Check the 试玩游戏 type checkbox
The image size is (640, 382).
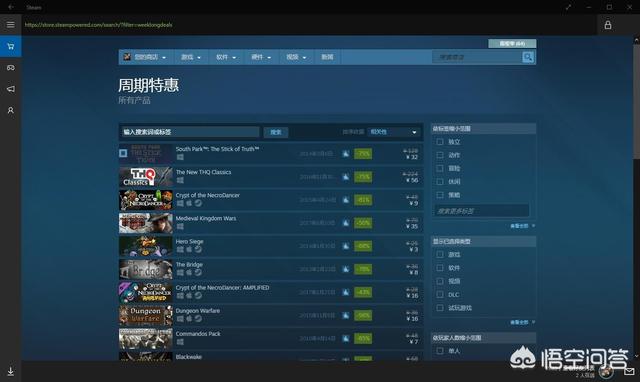(x=440, y=308)
